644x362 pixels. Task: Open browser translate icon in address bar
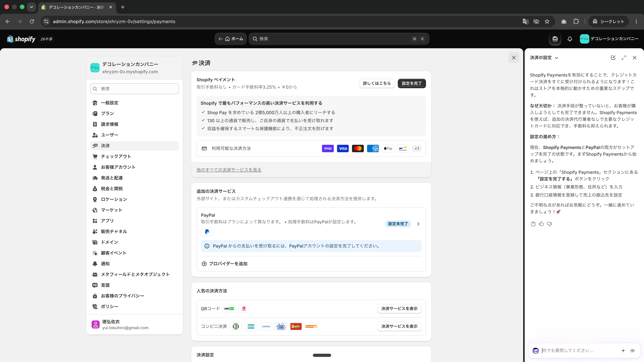(525, 21)
